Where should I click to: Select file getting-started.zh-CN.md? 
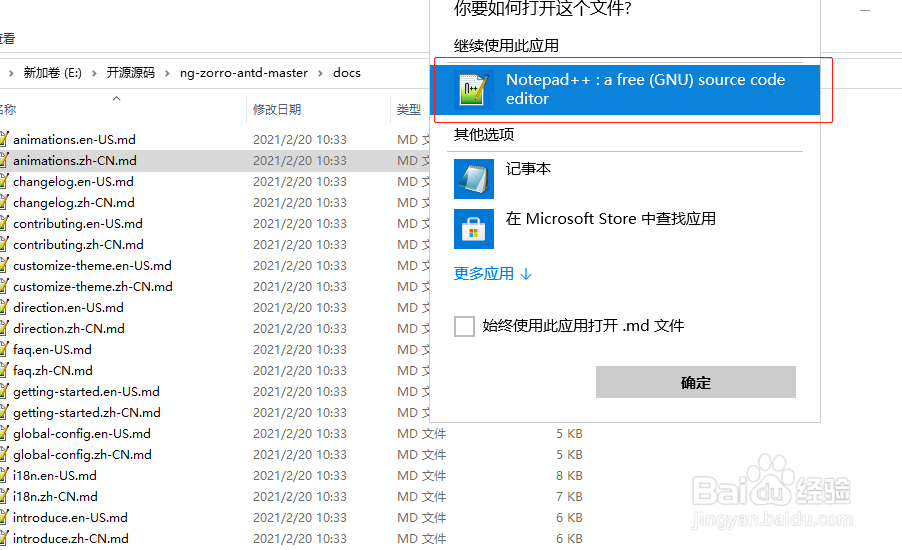[x=87, y=412]
